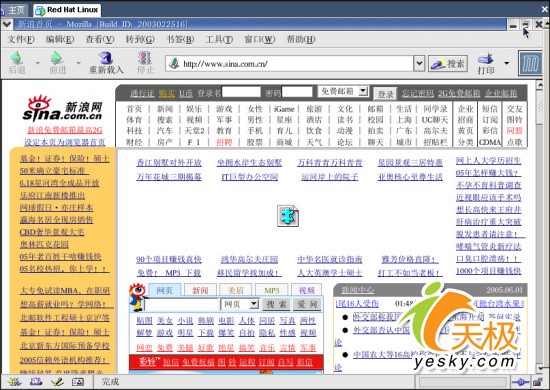550x390 pixels.
Task: Switch to the 主页 tab
Action: pyautogui.click(x=14, y=10)
